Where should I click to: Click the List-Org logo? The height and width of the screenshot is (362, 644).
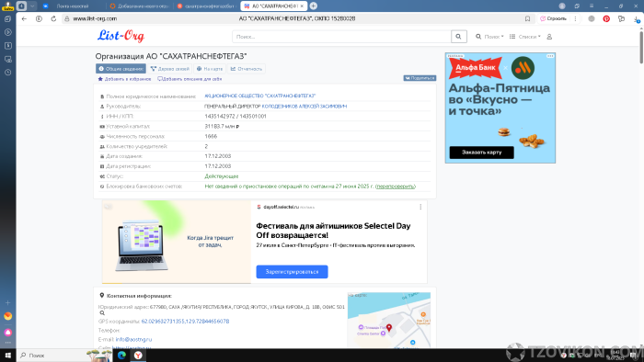coord(121,36)
